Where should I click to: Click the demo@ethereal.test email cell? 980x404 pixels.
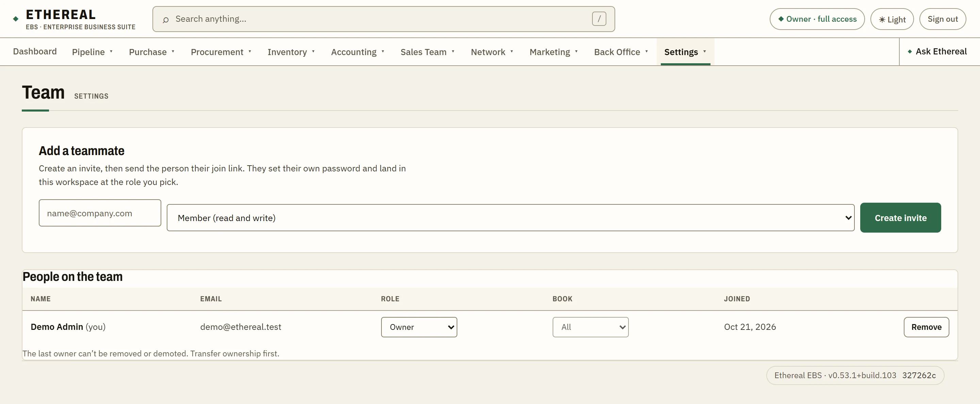tap(241, 327)
